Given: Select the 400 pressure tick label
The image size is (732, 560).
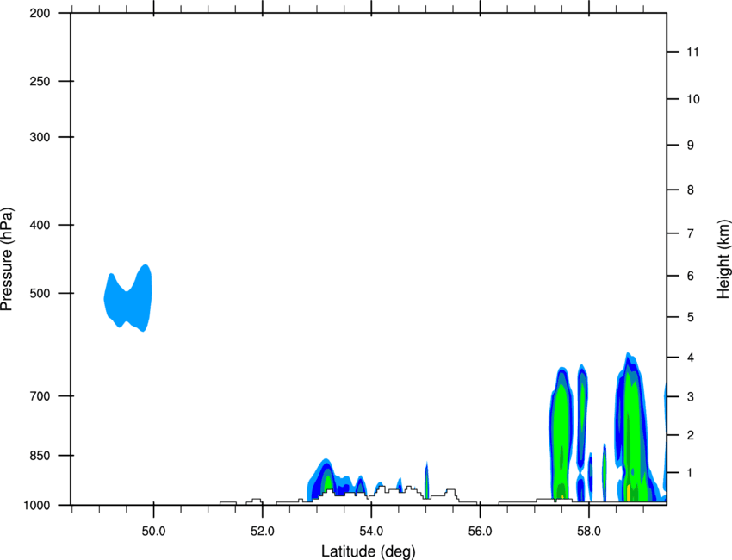Looking at the screenshot, I should click(x=40, y=225).
